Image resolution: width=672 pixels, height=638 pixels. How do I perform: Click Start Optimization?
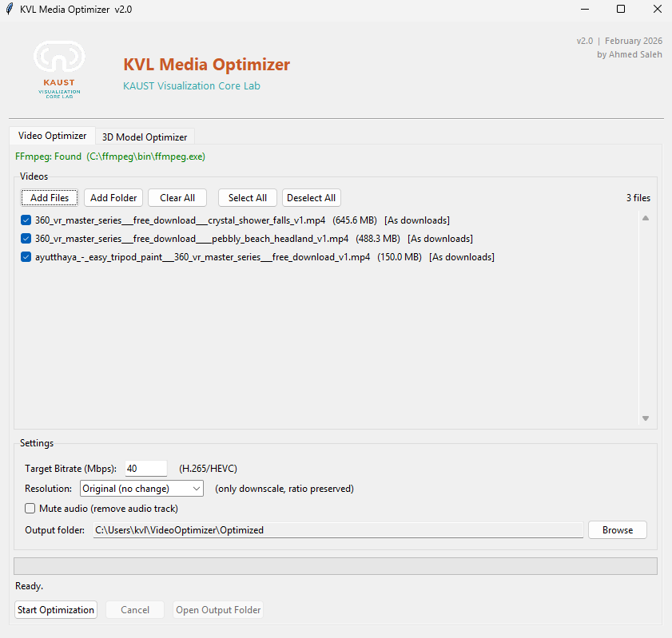[x=55, y=609]
